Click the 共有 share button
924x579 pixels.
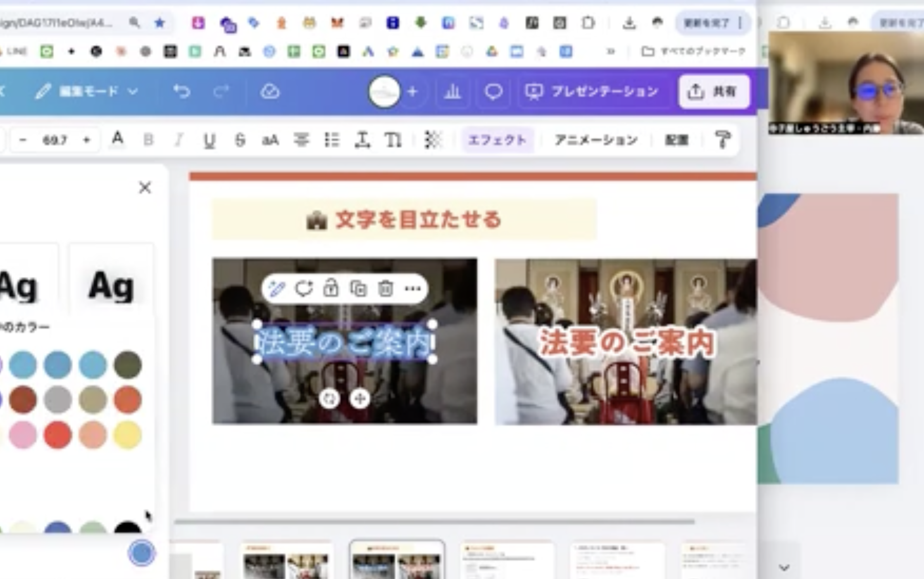713,92
